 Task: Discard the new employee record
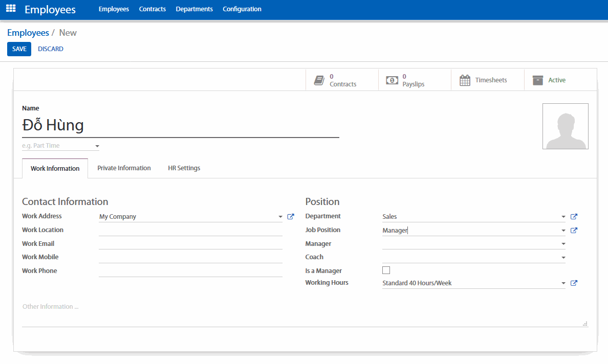(x=51, y=49)
